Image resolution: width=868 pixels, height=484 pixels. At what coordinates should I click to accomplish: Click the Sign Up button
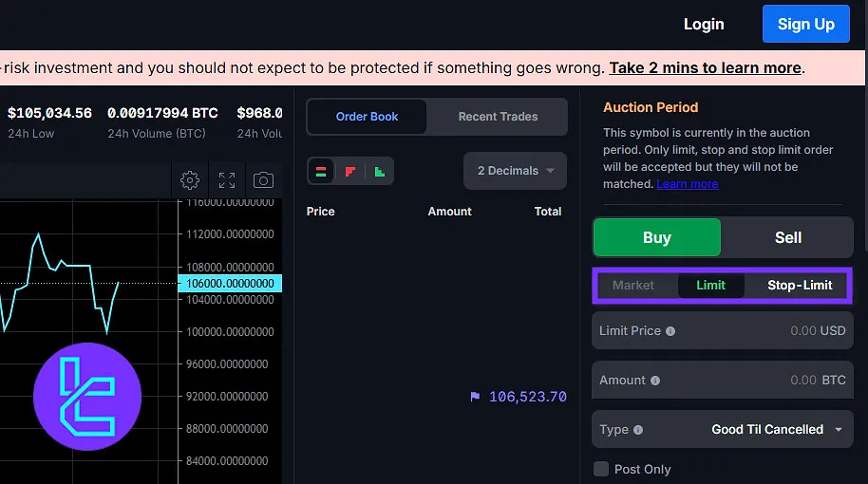(805, 25)
